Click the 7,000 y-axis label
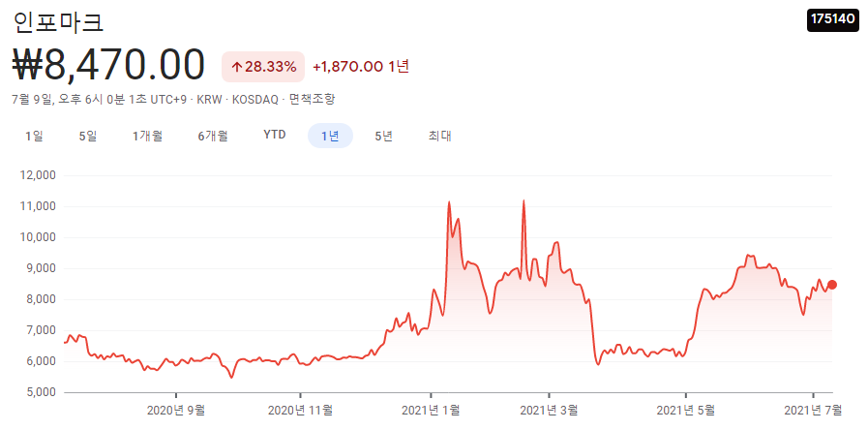868x430 pixels. (x=41, y=331)
